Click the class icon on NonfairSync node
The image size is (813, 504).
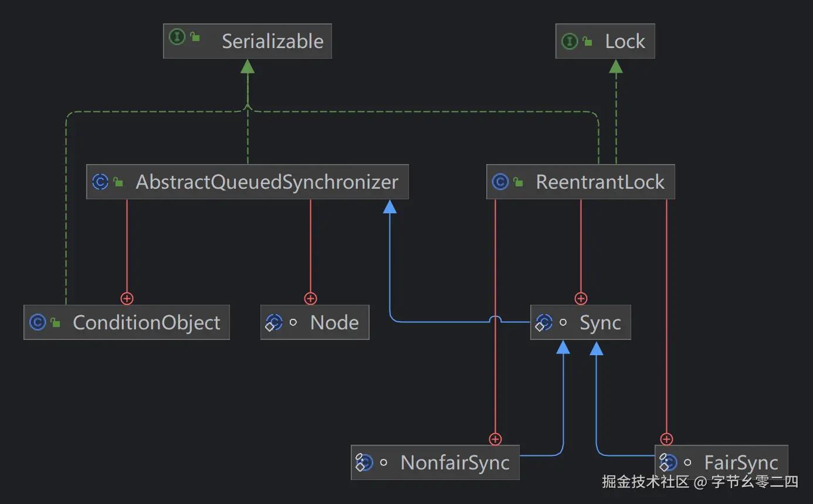tap(364, 463)
